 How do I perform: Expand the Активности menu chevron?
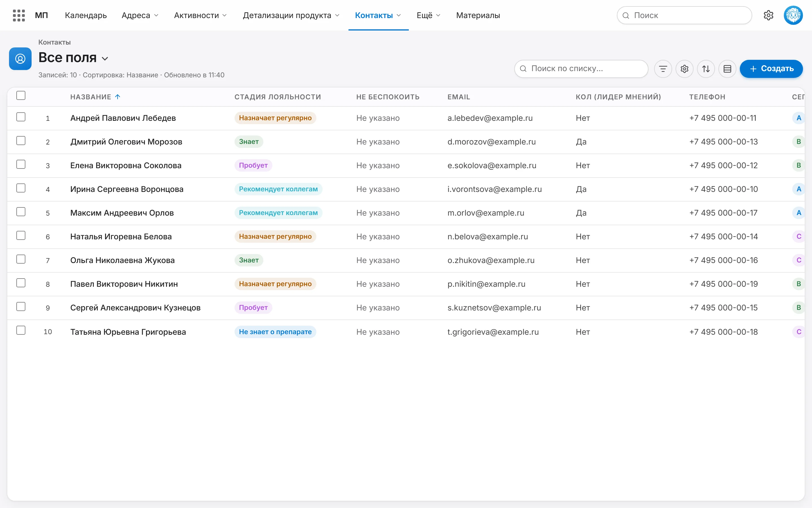point(224,16)
